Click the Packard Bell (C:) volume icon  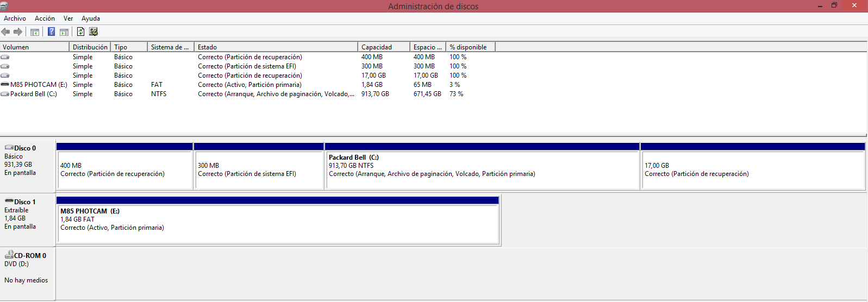pos(5,93)
